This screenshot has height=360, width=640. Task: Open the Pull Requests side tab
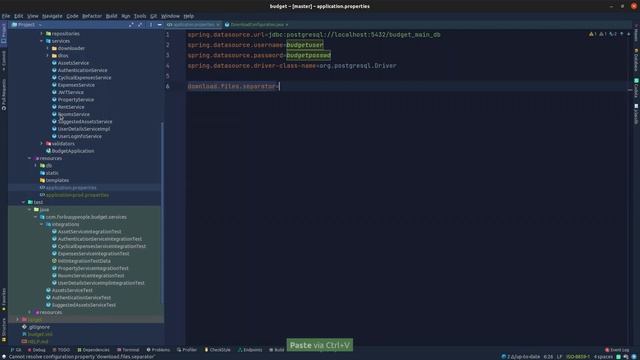tap(4, 95)
